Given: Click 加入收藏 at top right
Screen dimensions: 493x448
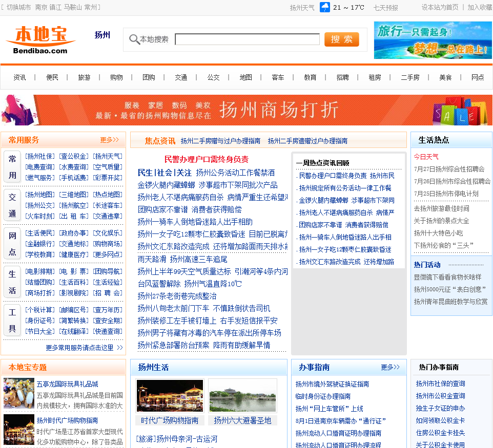Looking at the screenshot, I should point(480,7).
